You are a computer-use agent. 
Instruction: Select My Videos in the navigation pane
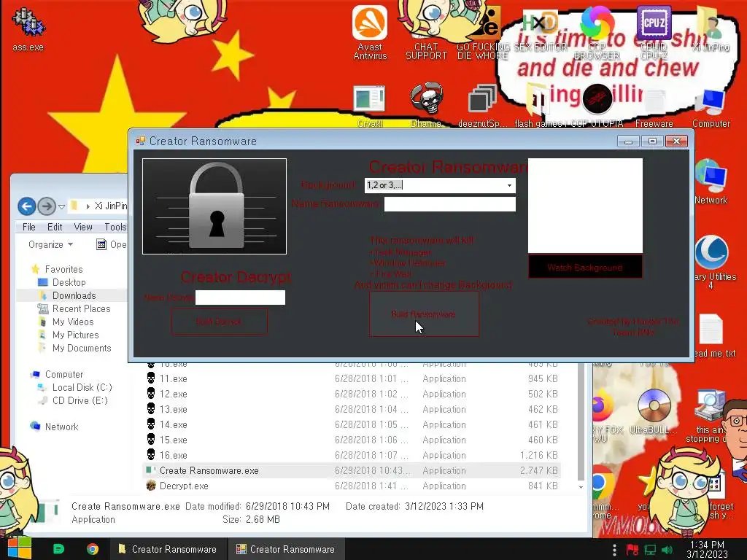click(x=73, y=322)
